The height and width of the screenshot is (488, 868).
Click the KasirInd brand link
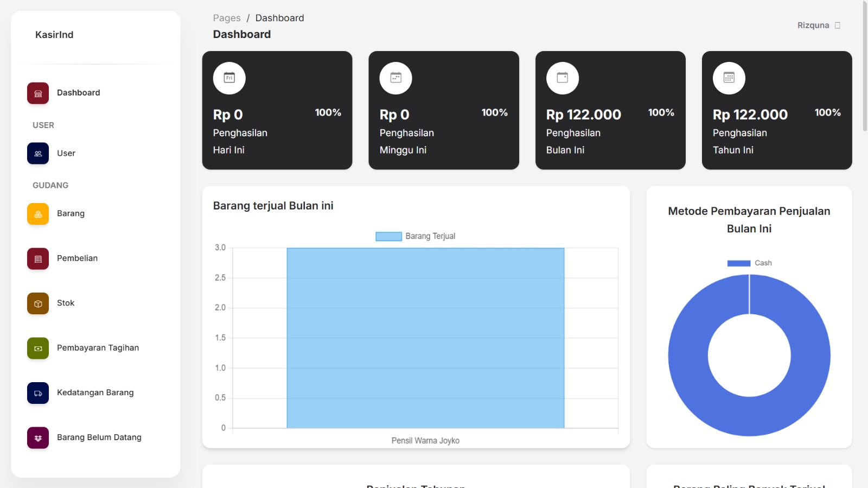54,35
